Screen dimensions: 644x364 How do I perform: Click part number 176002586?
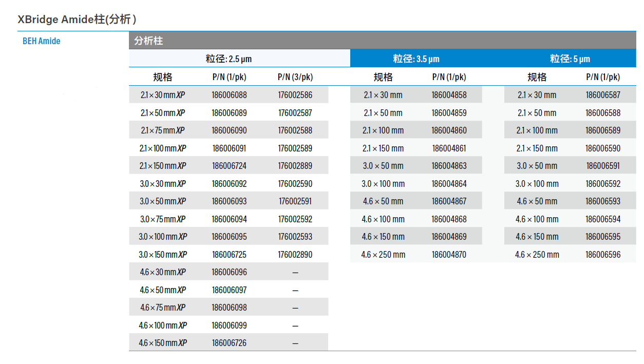(x=295, y=95)
